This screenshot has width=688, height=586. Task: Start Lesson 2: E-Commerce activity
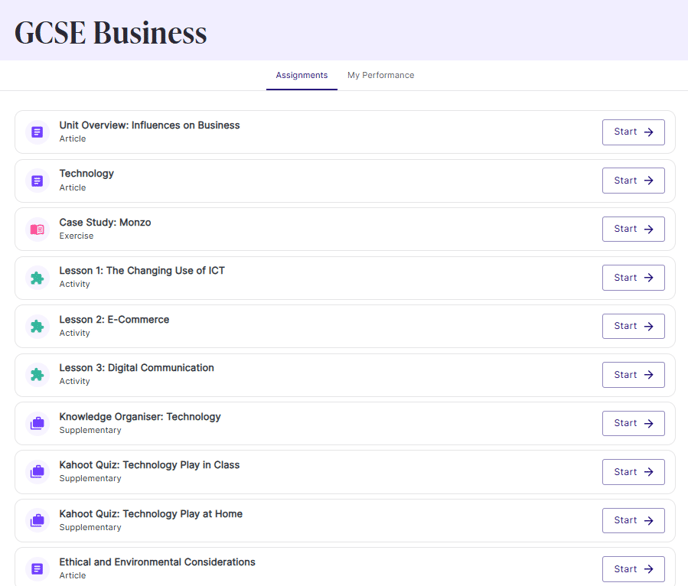click(x=633, y=326)
